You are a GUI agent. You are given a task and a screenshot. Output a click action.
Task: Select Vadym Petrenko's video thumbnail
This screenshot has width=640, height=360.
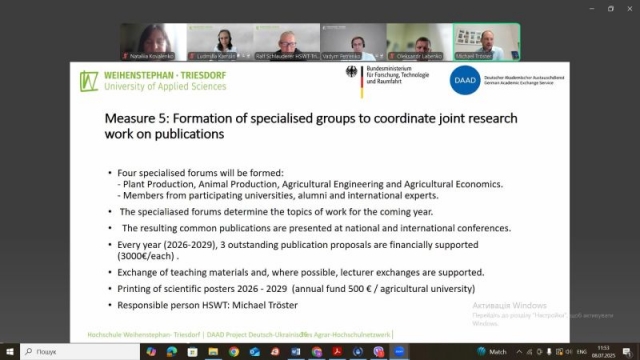[353, 42]
